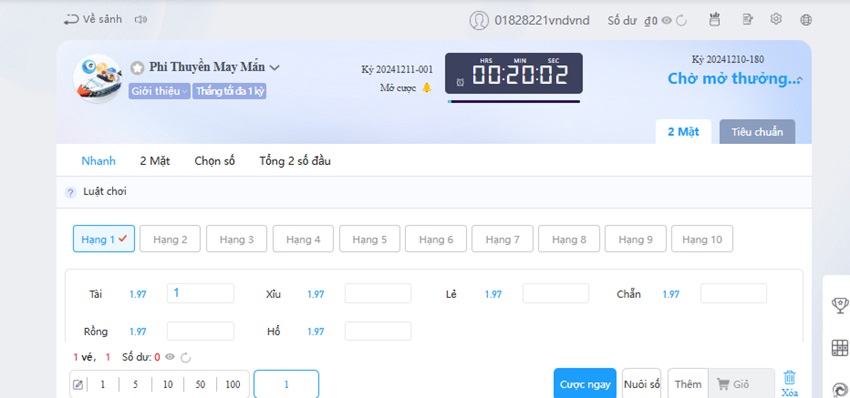
Task: Click the Nuôi số button
Action: pyautogui.click(x=641, y=384)
